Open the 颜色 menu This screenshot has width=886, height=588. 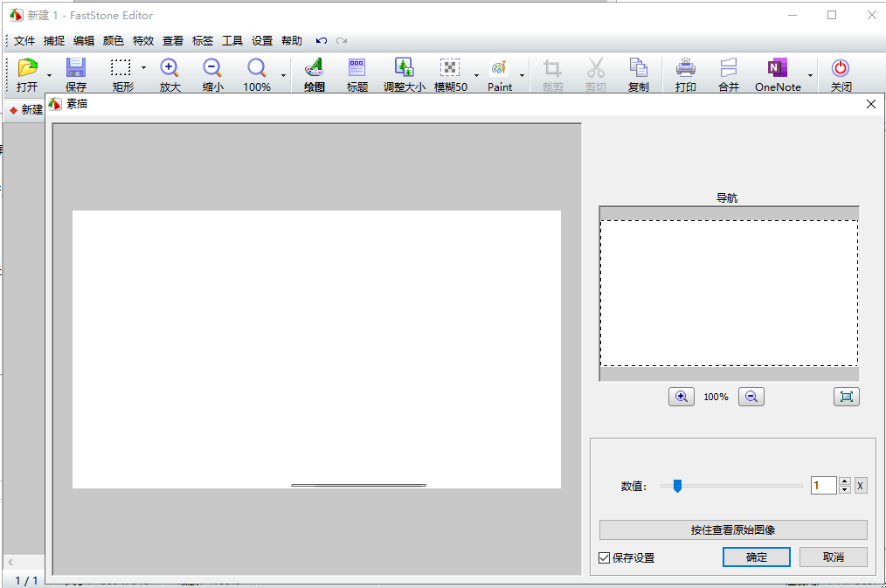(x=114, y=41)
